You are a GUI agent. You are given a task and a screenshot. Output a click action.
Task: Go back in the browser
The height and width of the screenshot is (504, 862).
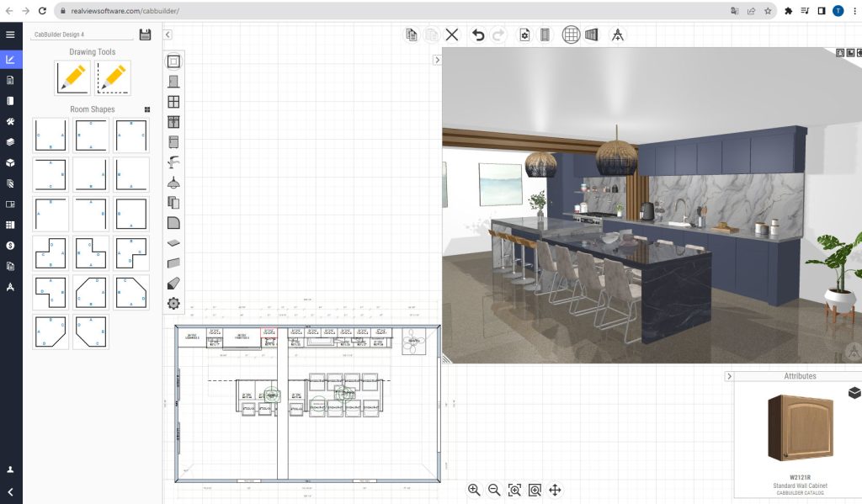click(x=8, y=10)
